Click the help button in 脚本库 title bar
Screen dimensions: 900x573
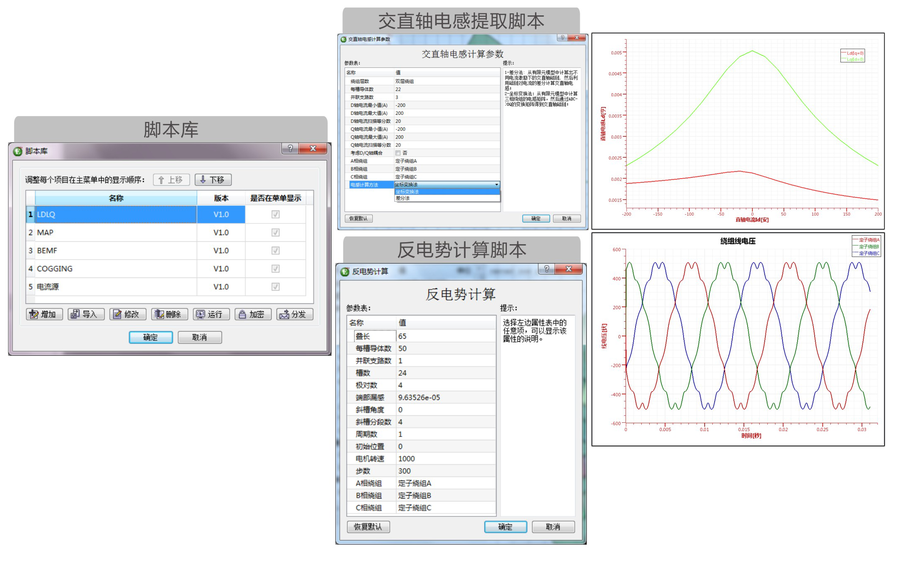coord(291,150)
